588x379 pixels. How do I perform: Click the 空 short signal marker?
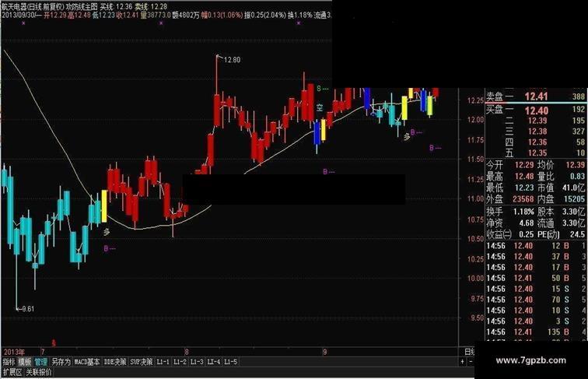click(x=320, y=108)
